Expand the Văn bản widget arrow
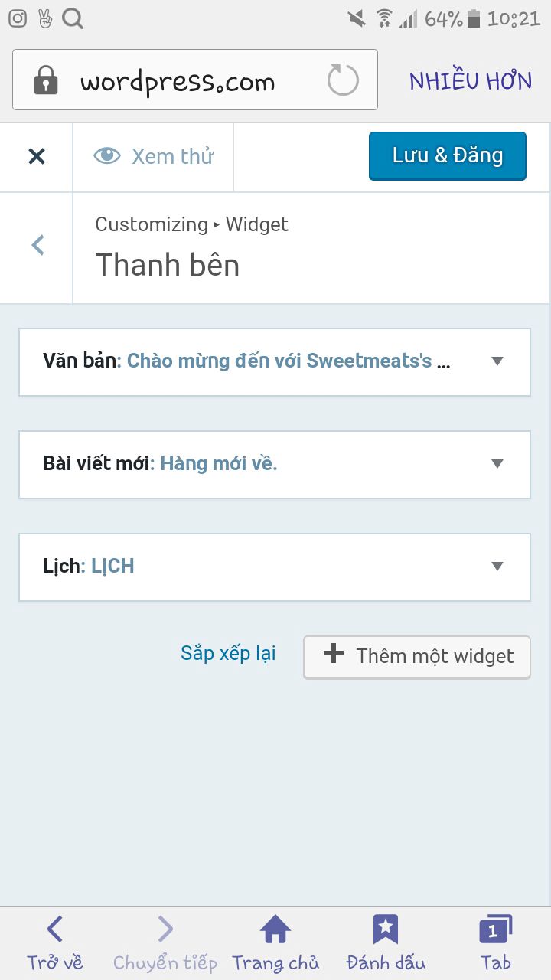 tap(497, 361)
